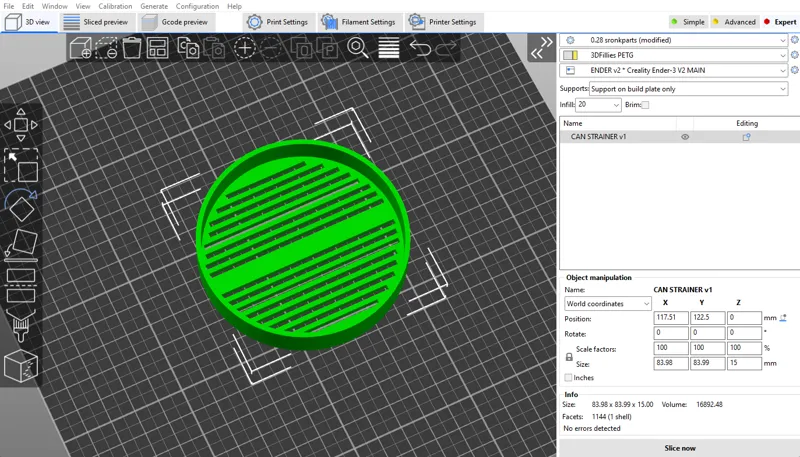Click the Delete selected object icon

point(106,48)
